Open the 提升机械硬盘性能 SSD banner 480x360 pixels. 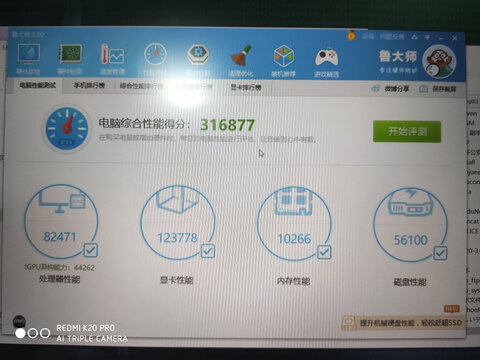click(x=403, y=322)
